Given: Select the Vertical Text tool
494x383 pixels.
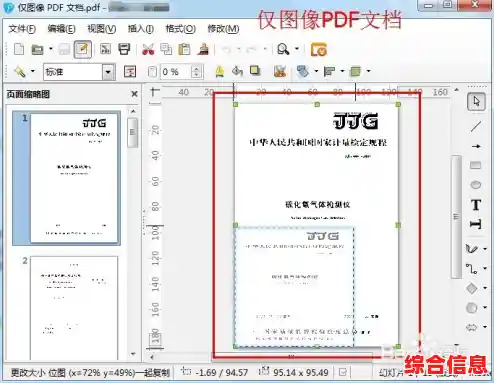Looking at the screenshot, I should coord(476,224).
